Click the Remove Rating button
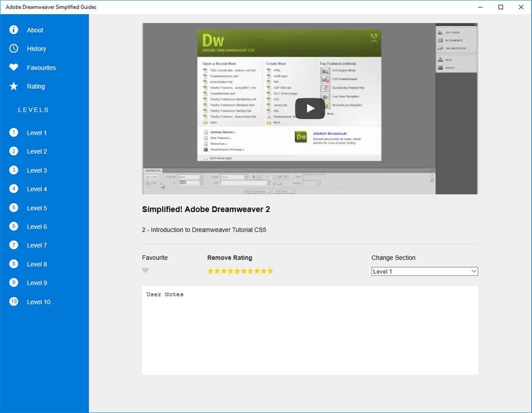 click(230, 257)
